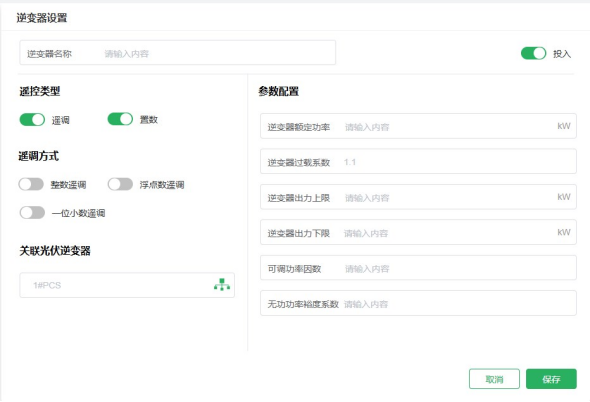The image size is (590, 402).
Task: Open device tree icon in 1#PCS field
Action: 222,285
